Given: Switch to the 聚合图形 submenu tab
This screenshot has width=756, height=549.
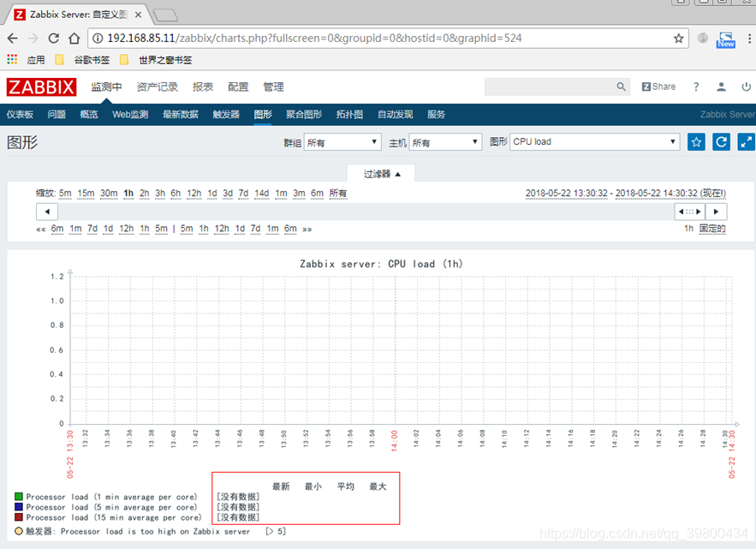Looking at the screenshot, I should pyautogui.click(x=304, y=114).
